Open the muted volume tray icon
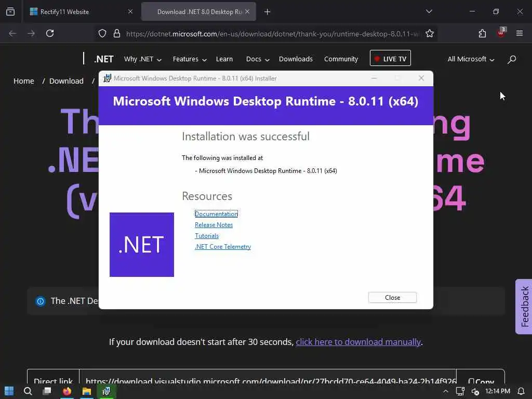Screen dimensions: 532x399 click(475, 392)
